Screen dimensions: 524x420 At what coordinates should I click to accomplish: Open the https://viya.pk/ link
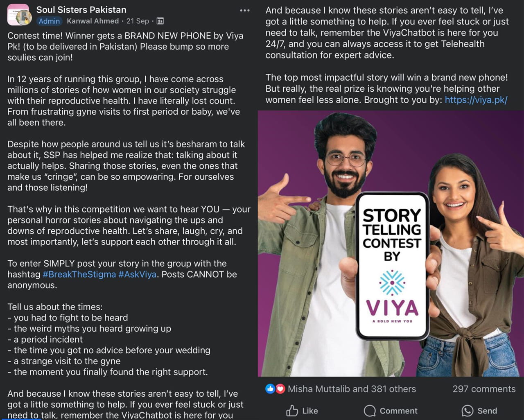coord(476,99)
